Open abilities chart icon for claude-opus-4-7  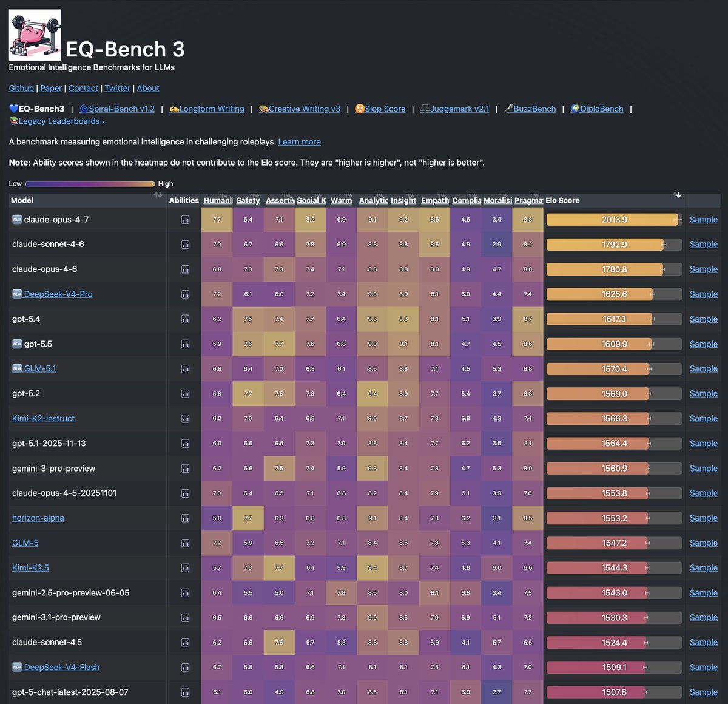(x=185, y=220)
